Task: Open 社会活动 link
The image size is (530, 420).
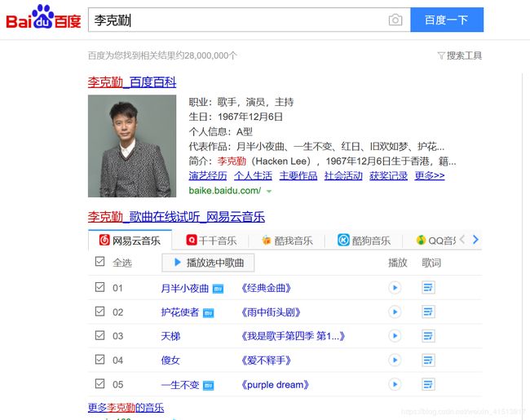Action: tap(343, 175)
